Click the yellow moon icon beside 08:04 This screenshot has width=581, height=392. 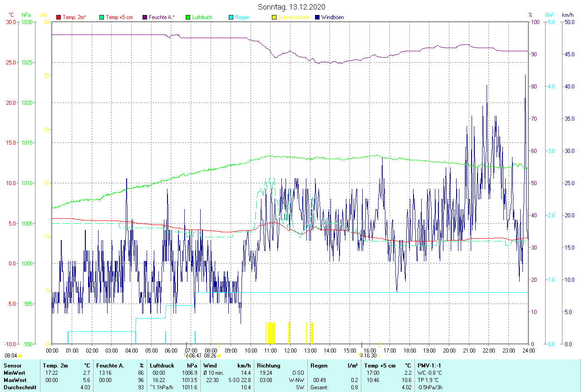pyautogui.click(x=20, y=356)
